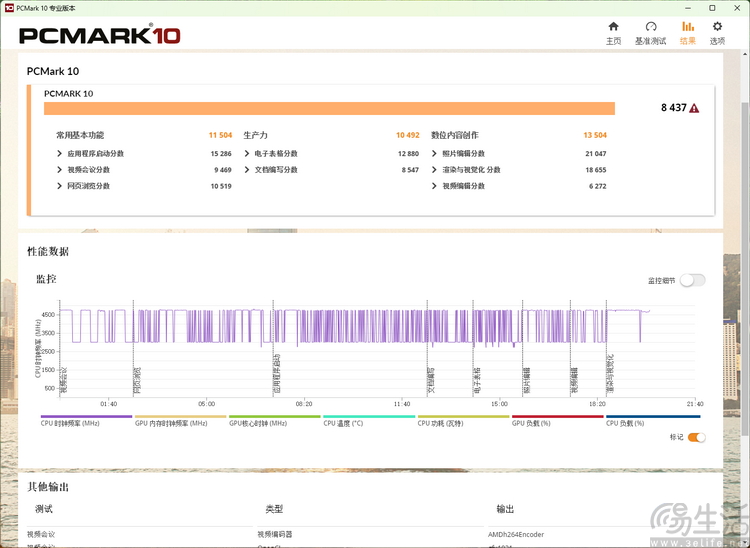Click the 类型 column header

[275, 509]
